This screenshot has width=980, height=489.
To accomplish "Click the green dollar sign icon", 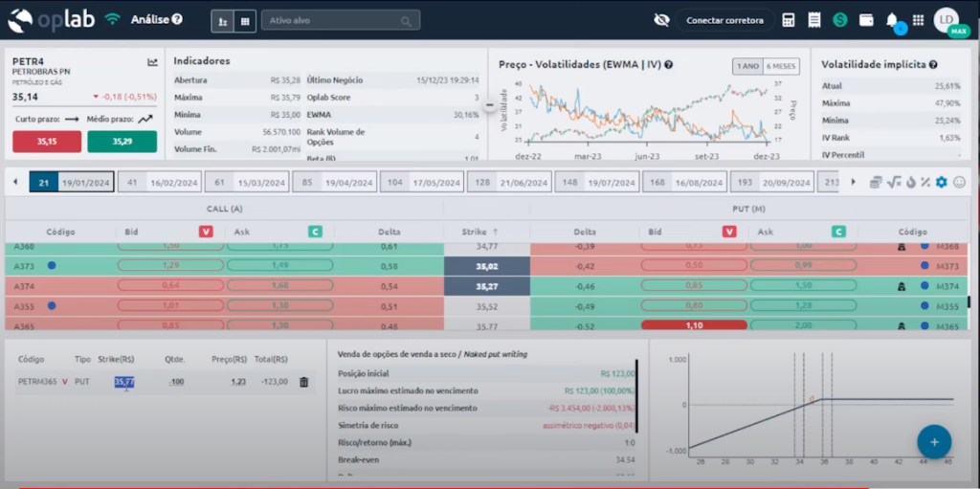I will click(840, 20).
